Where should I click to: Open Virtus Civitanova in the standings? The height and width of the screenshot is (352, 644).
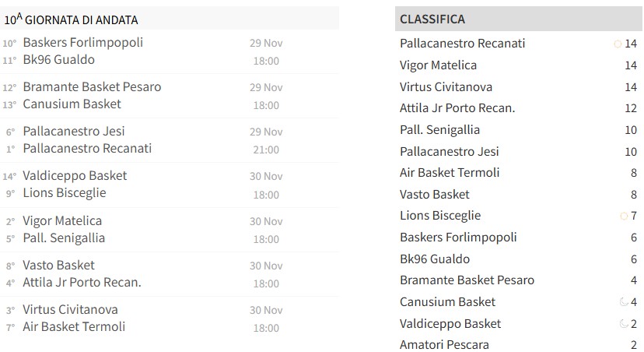(446, 87)
